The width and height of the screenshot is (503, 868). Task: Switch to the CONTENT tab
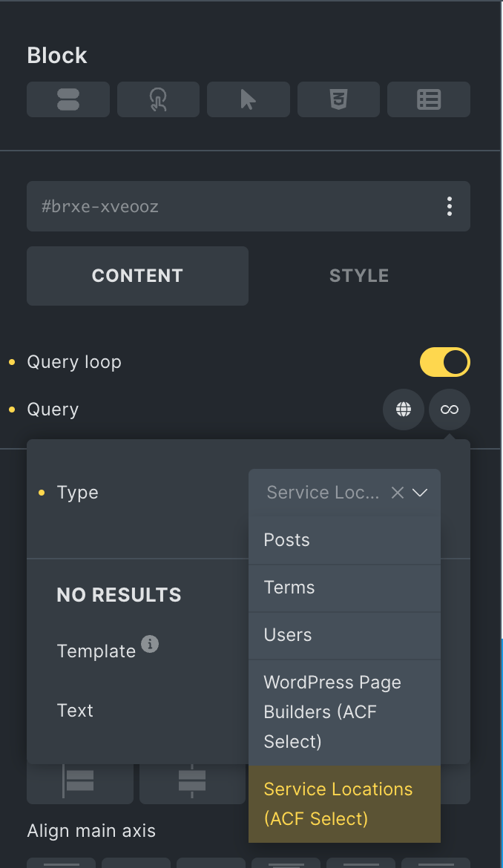[x=138, y=276]
